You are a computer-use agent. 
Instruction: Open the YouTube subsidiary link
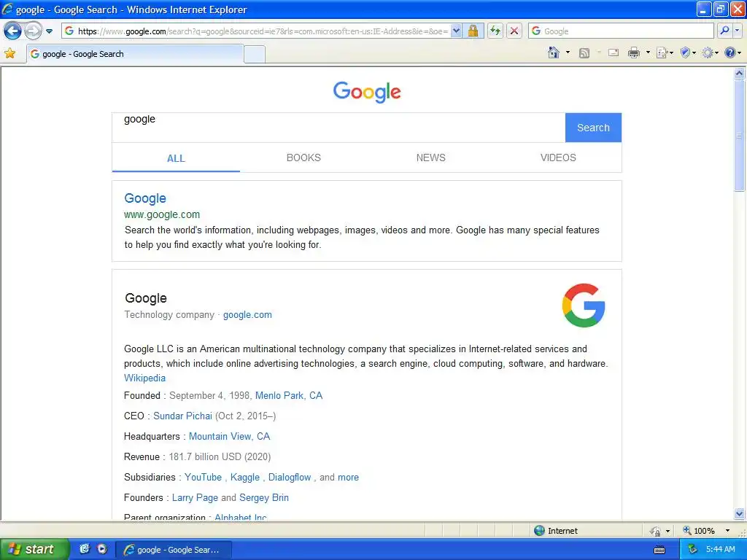point(203,477)
